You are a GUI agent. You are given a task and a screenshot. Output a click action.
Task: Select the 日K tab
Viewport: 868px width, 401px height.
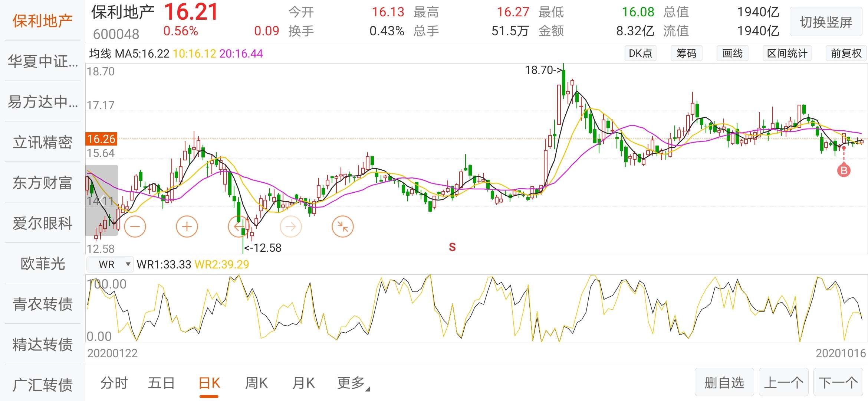pos(209,383)
